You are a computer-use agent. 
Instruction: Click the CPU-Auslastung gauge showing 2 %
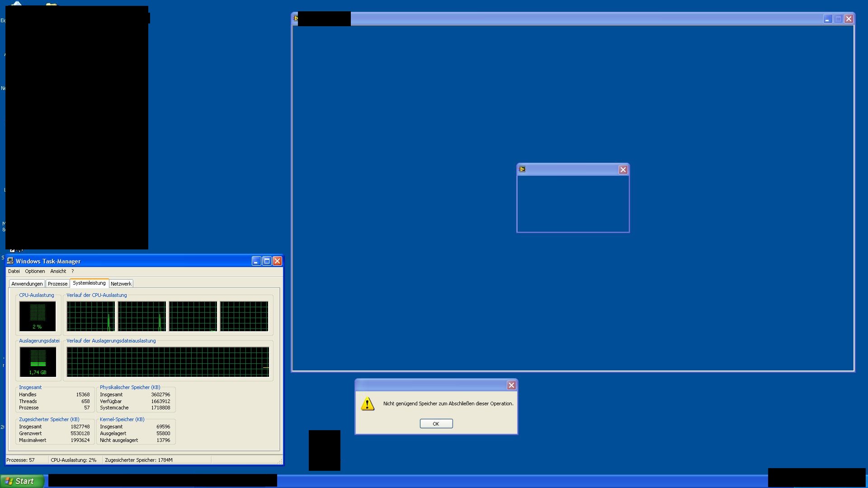38,316
